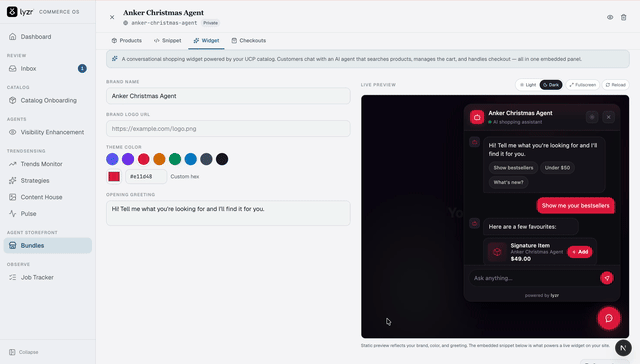Click the floating chat launcher button
640x364 pixels.
click(x=609, y=318)
